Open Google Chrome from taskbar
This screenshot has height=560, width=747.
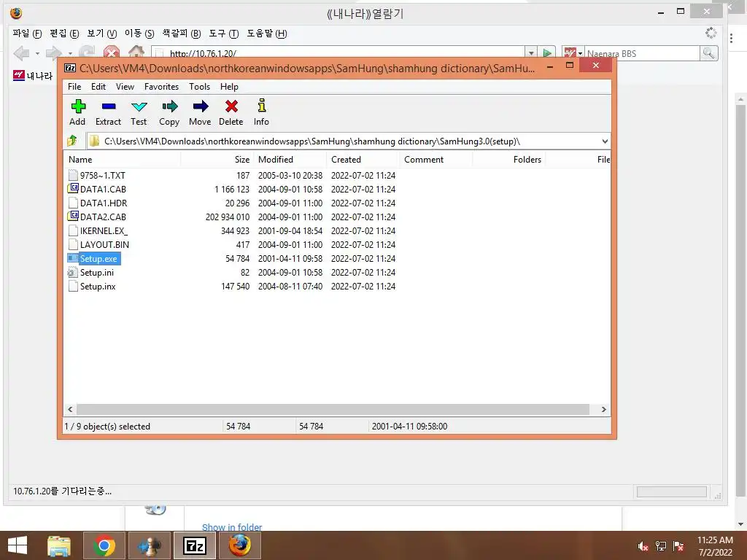[104, 545]
